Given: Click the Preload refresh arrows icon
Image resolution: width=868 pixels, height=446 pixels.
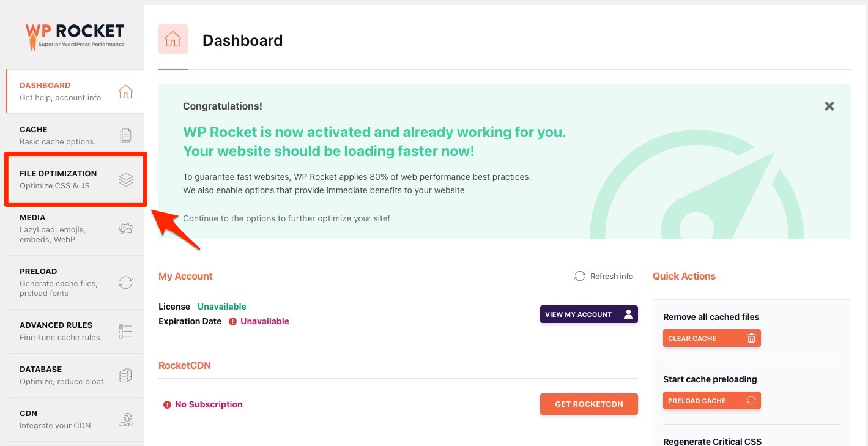Looking at the screenshot, I should click(x=125, y=282).
